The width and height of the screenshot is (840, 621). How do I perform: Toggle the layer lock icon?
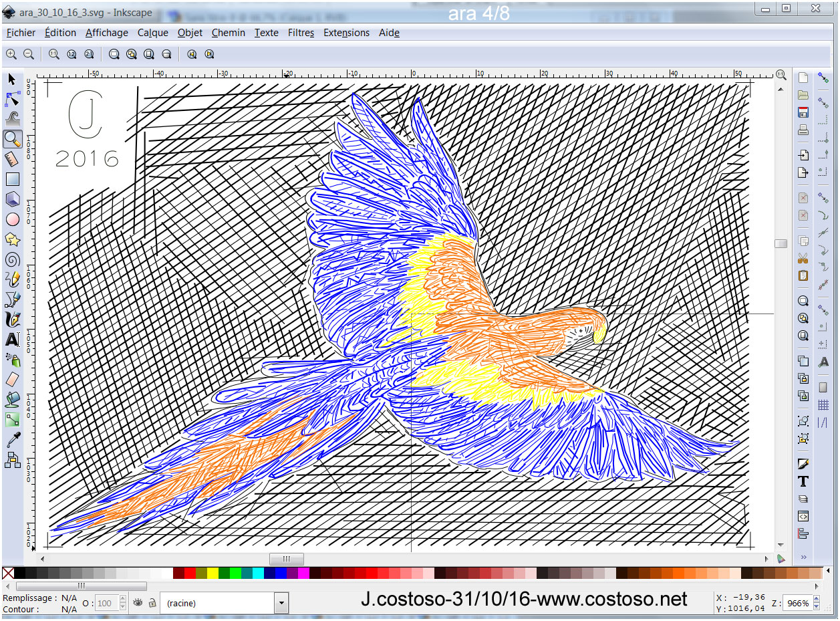tap(152, 603)
